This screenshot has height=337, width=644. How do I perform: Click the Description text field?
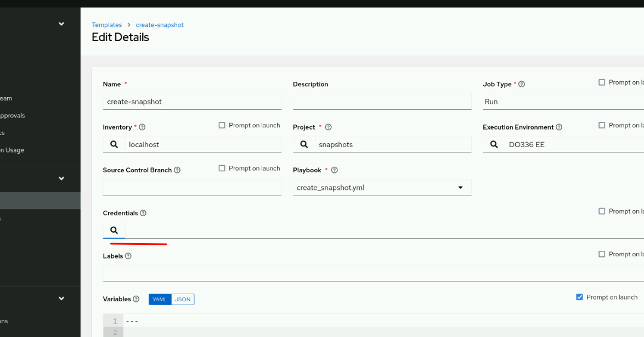coord(382,102)
